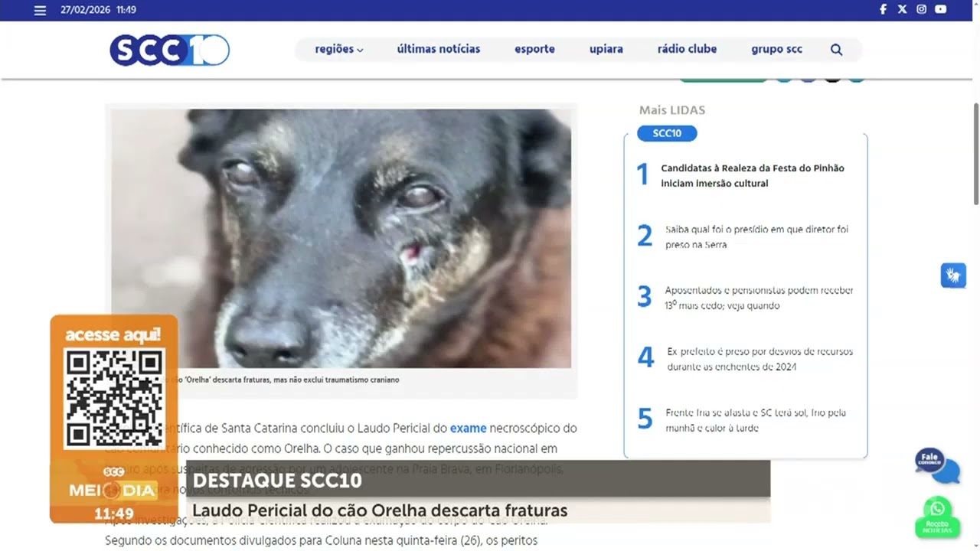The width and height of the screenshot is (980, 551).
Task: Open grupo scc menu item
Action: pos(776,49)
